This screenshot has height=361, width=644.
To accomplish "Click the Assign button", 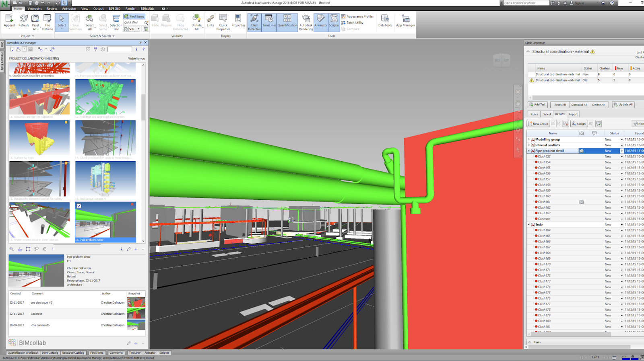I will pos(579,124).
